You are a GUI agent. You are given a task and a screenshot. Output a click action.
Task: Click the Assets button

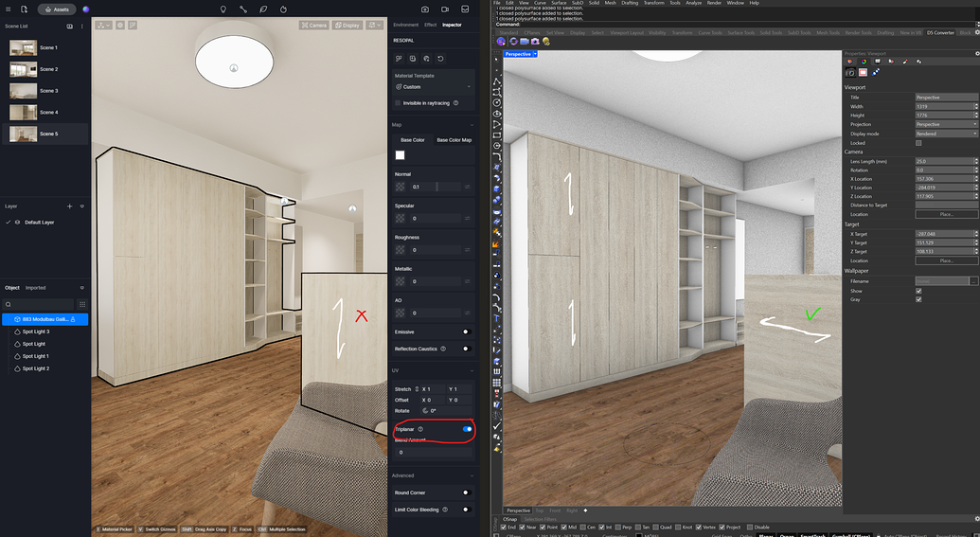click(57, 9)
